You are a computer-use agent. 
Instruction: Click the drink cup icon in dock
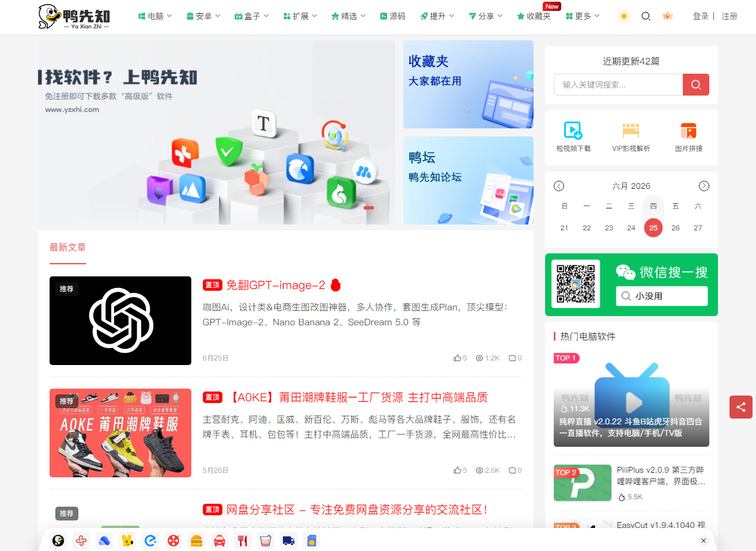point(266,541)
